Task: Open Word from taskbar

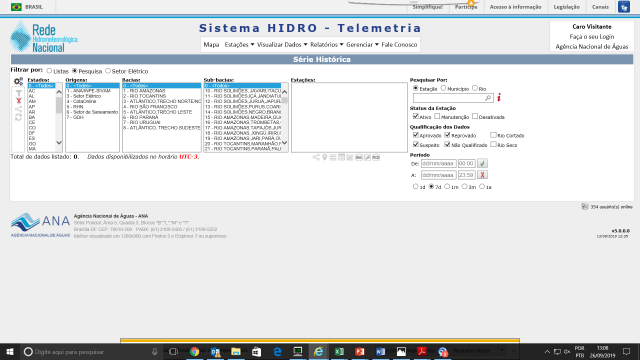Action: click(x=380, y=351)
